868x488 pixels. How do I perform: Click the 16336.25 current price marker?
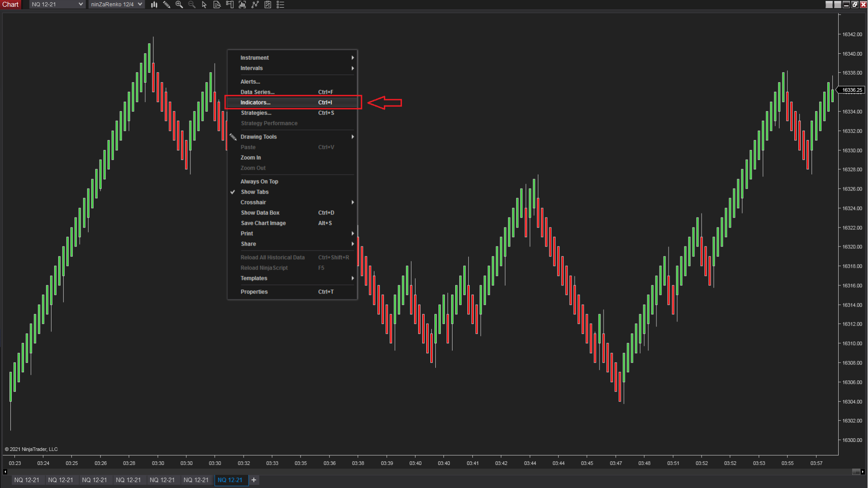852,90
